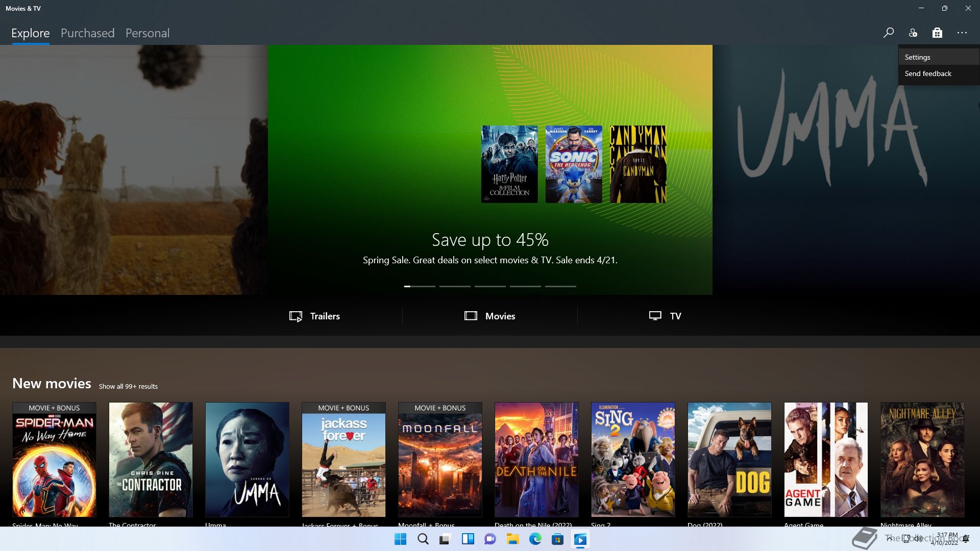Open Death on the Nile poster
This screenshot has width=980, height=551.
pyautogui.click(x=536, y=460)
